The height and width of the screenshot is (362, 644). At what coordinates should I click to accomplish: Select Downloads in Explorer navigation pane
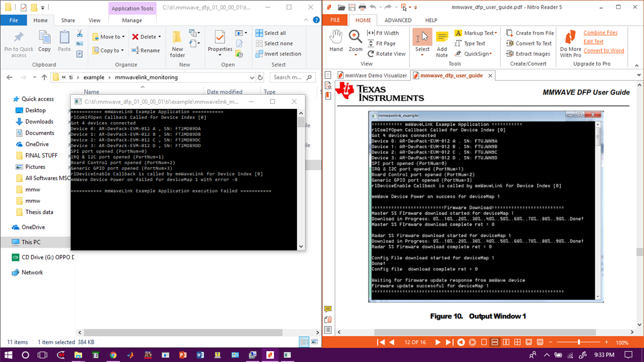[39, 122]
